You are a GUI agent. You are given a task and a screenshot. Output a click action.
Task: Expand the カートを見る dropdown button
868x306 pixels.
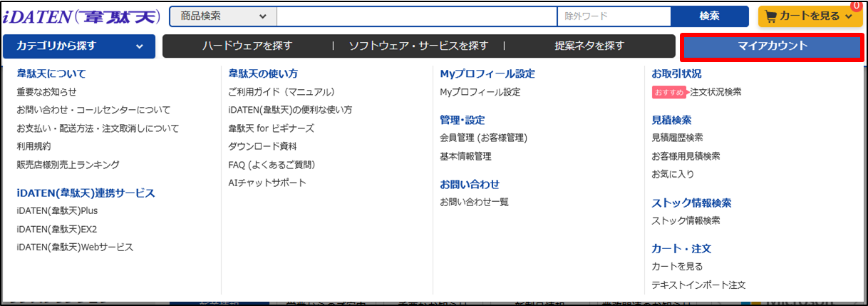[x=848, y=16]
